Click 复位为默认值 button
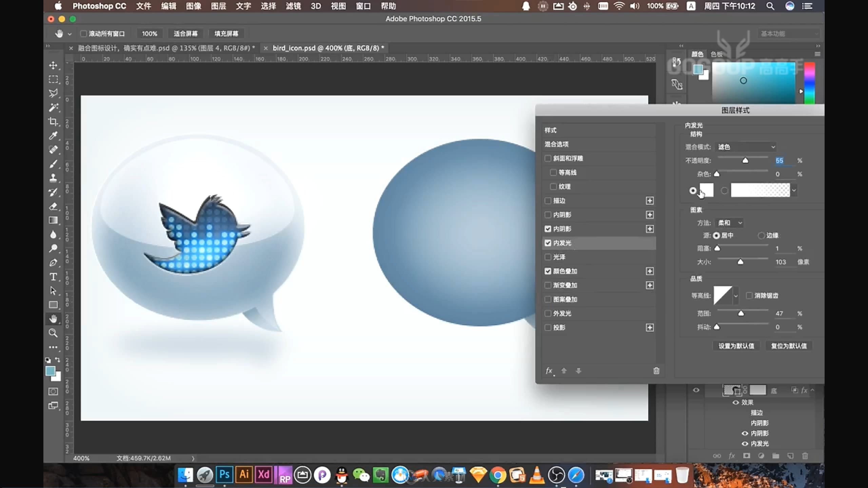This screenshot has height=488, width=868. (x=789, y=346)
